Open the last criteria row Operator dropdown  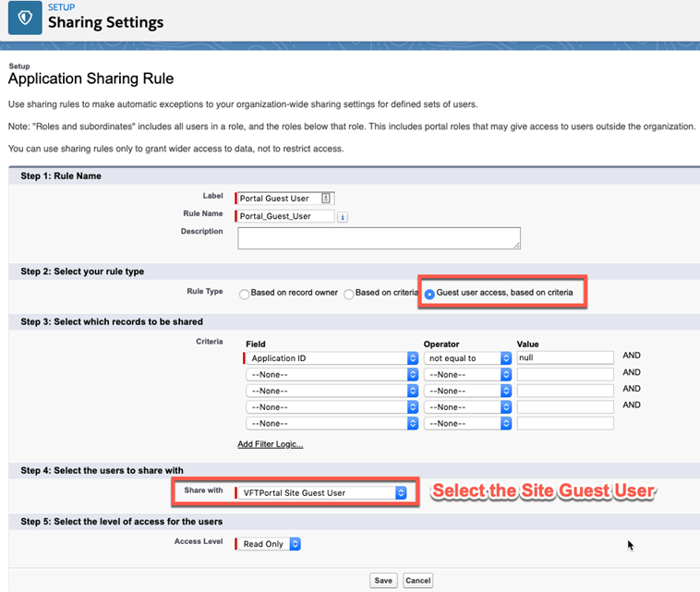(x=467, y=423)
